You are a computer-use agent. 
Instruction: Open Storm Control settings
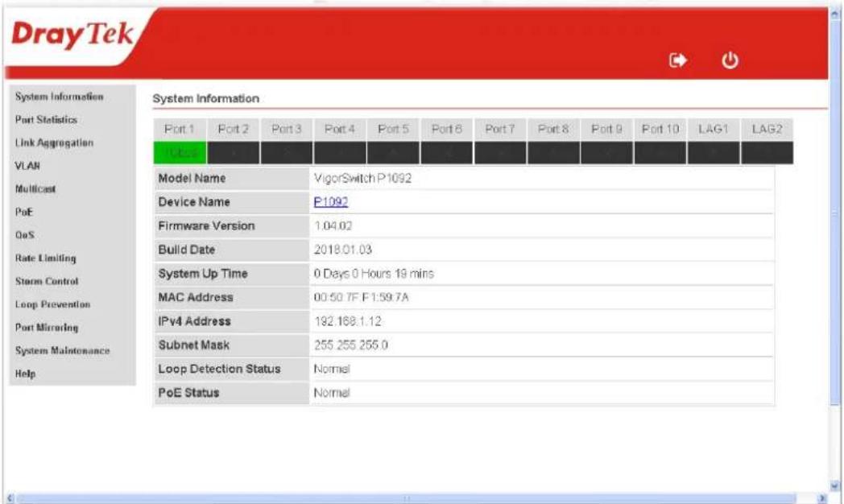click(x=47, y=281)
